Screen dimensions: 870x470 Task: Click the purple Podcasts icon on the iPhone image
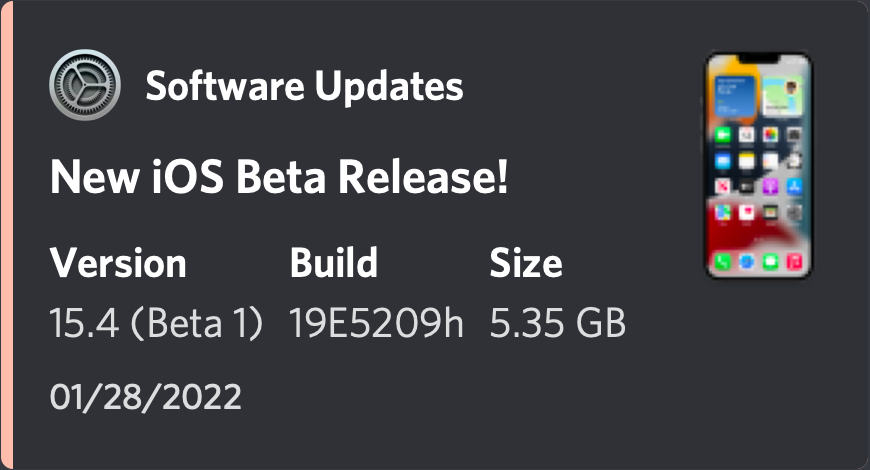770,187
